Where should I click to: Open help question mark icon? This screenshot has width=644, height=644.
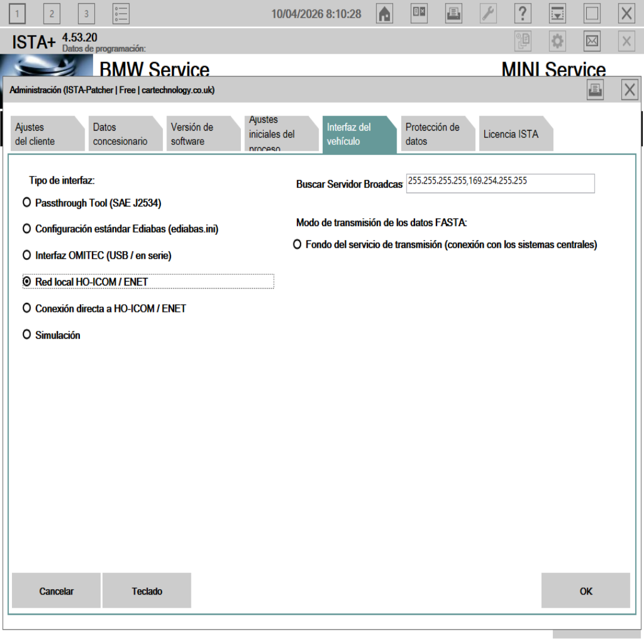(523, 14)
